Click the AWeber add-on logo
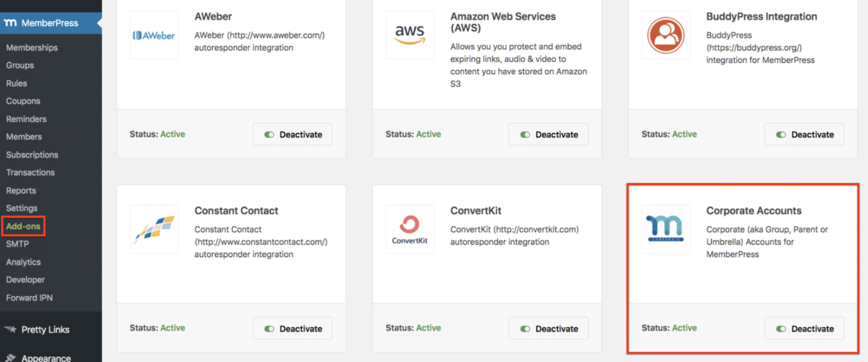The width and height of the screenshot is (868, 362). click(154, 36)
